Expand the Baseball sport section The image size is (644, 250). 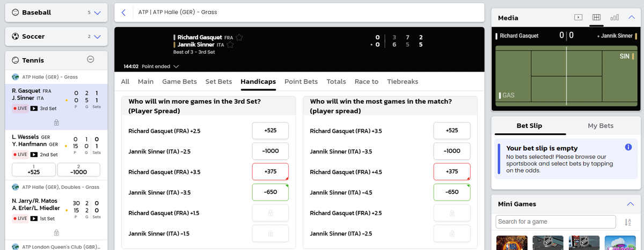click(x=97, y=12)
